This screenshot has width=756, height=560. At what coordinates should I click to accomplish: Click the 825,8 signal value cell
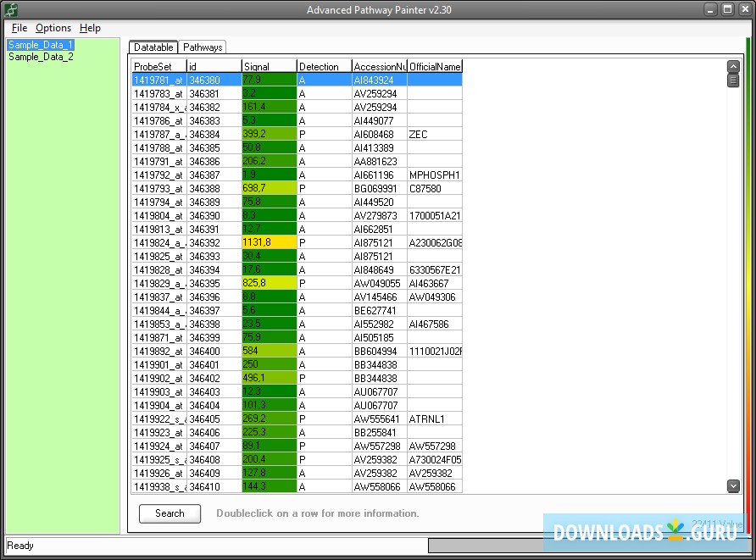269,283
